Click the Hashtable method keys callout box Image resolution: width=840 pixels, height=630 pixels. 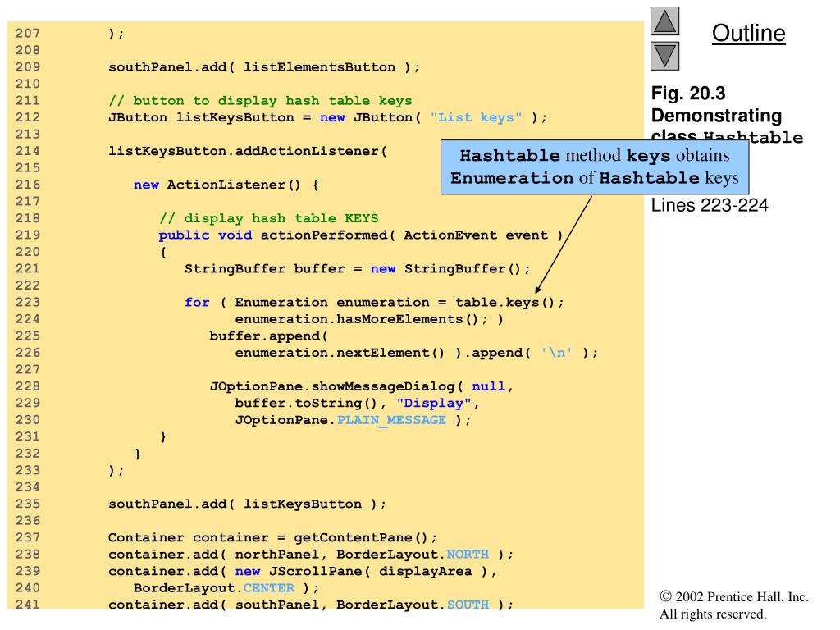595,167
